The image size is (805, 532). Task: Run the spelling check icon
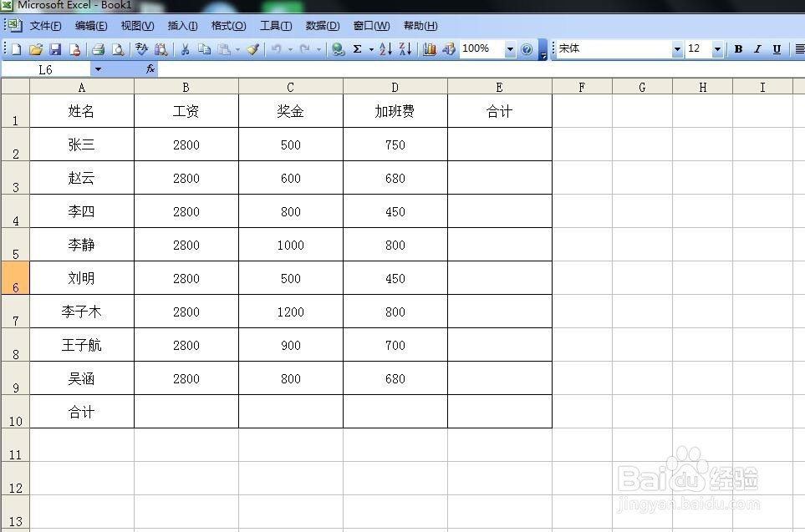[142, 49]
